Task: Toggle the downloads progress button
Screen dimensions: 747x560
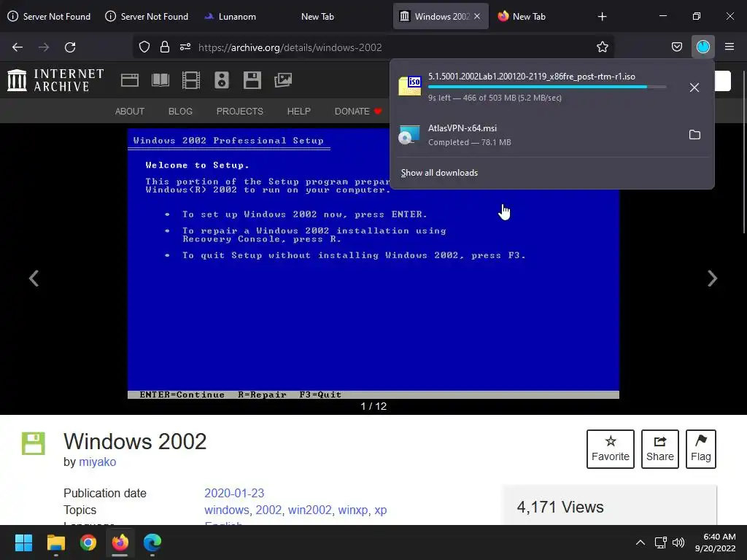Action: click(703, 47)
